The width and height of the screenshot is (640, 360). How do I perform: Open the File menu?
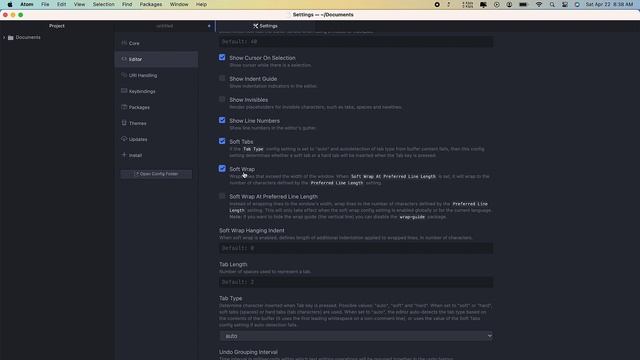click(45, 4)
